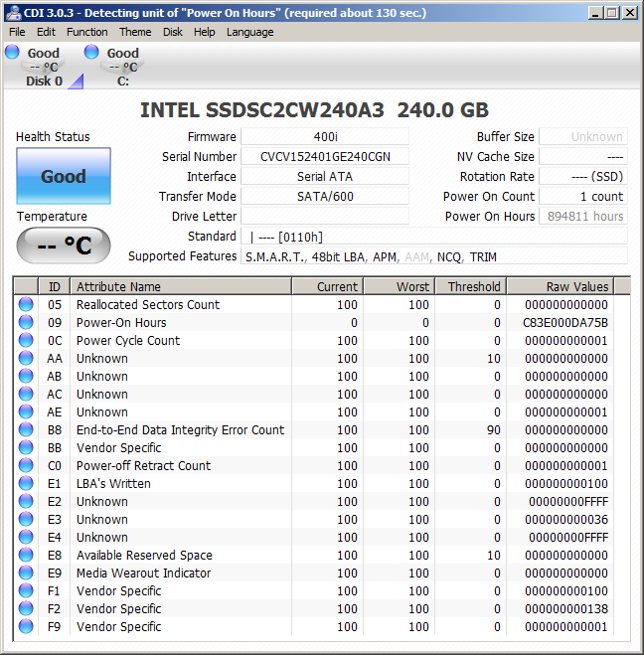Select the Disk 0 status orb
644x655 pixels.
(x=12, y=53)
